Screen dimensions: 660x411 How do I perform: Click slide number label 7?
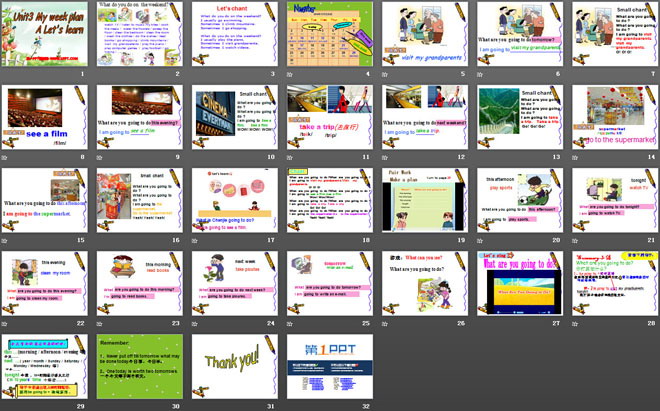point(653,74)
